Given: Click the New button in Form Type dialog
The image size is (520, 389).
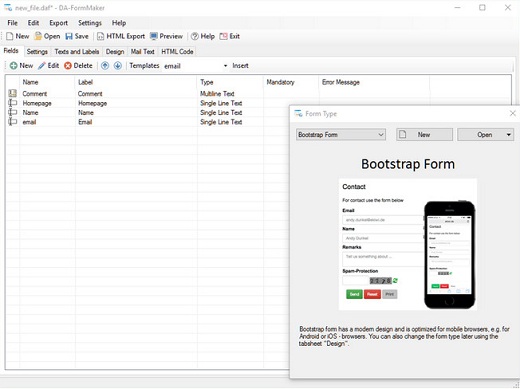Looking at the screenshot, I should tap(424, 135).
